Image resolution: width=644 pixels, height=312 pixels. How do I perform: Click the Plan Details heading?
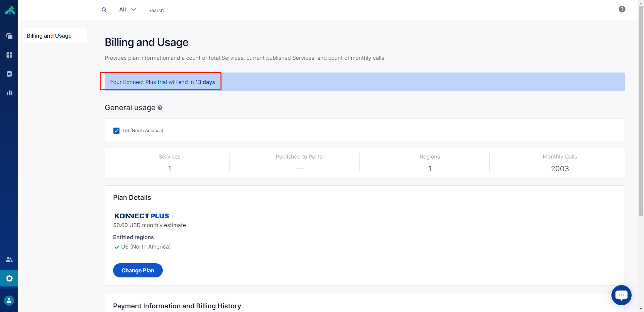pos(132,197)
